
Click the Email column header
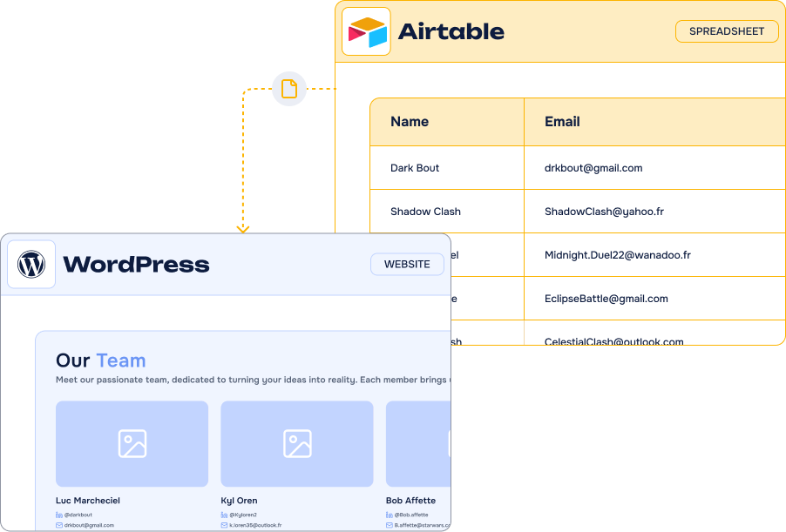click(x=654, y=122)
